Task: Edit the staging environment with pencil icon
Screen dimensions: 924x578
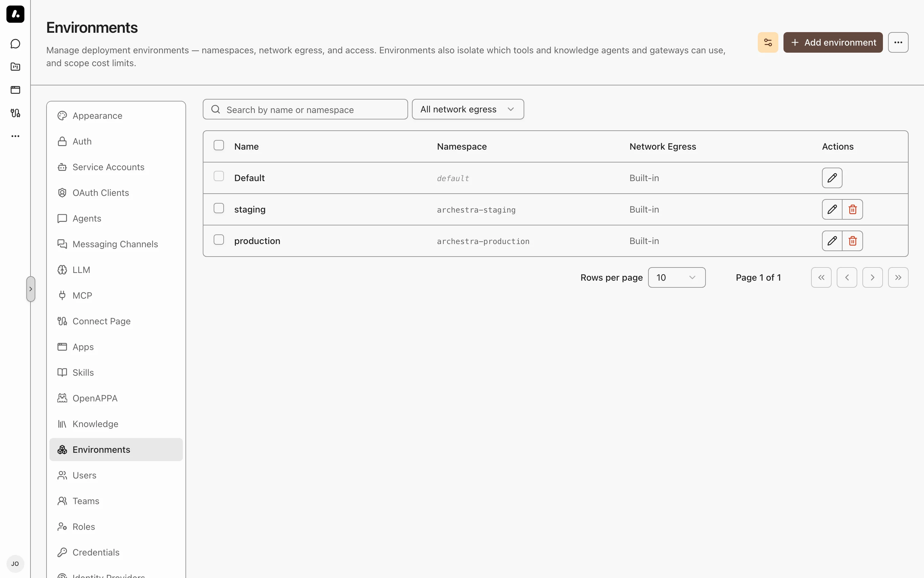Action: (x=832, y=209)
